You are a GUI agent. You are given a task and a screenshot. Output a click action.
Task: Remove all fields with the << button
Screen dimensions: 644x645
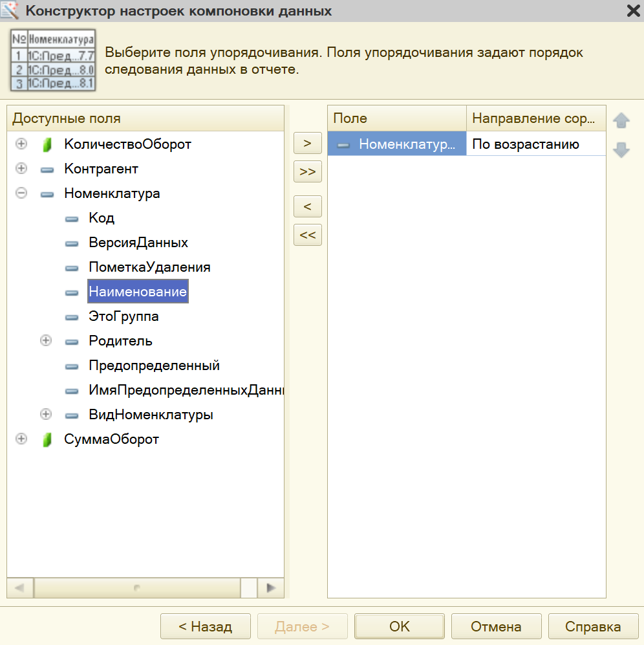pos(308,235)
